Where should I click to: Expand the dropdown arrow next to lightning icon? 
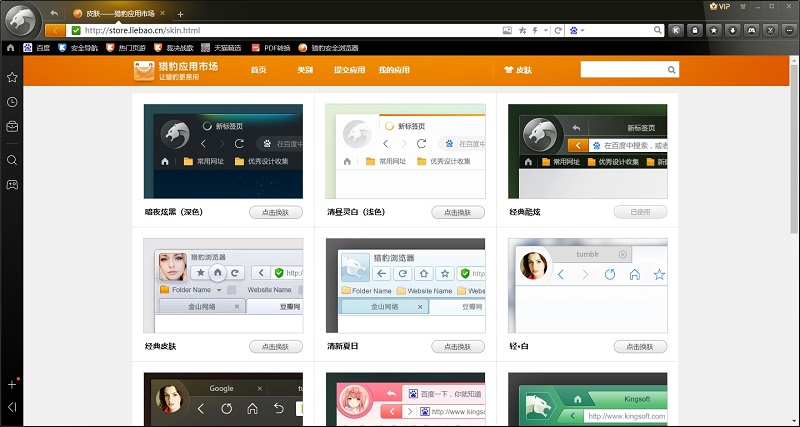(x=545, y=31)
